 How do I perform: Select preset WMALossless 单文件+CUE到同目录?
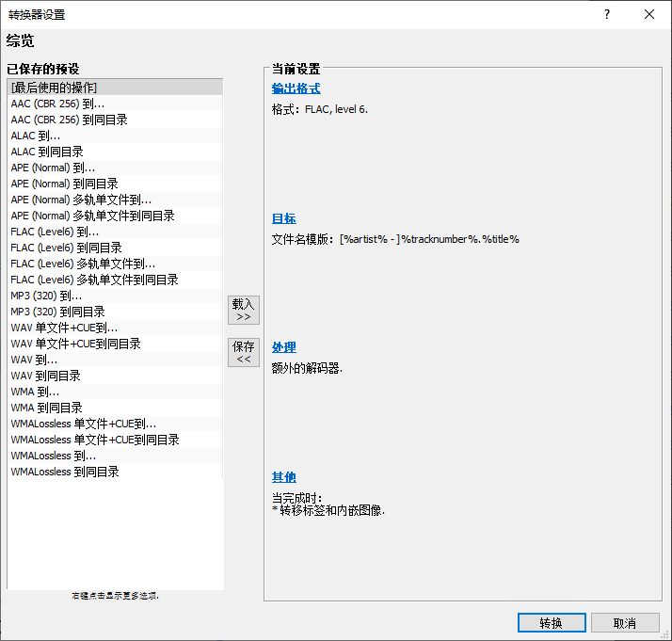coord(115,440)
